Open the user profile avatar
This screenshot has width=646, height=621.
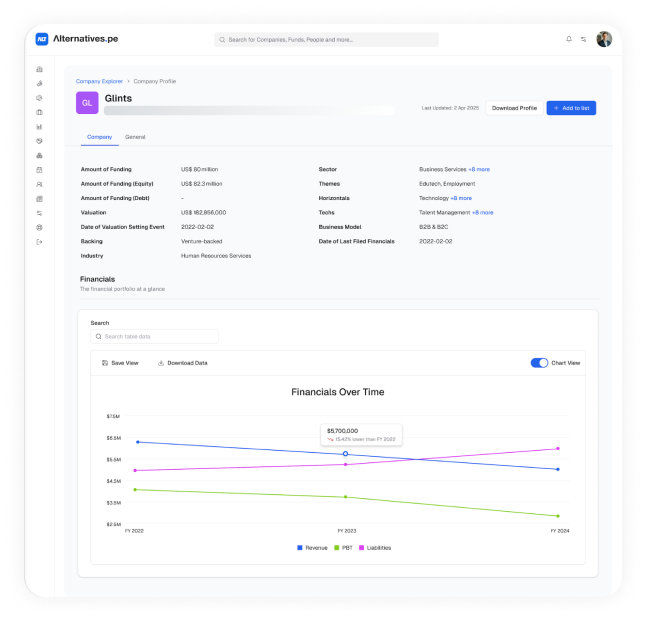click(604, 39)
